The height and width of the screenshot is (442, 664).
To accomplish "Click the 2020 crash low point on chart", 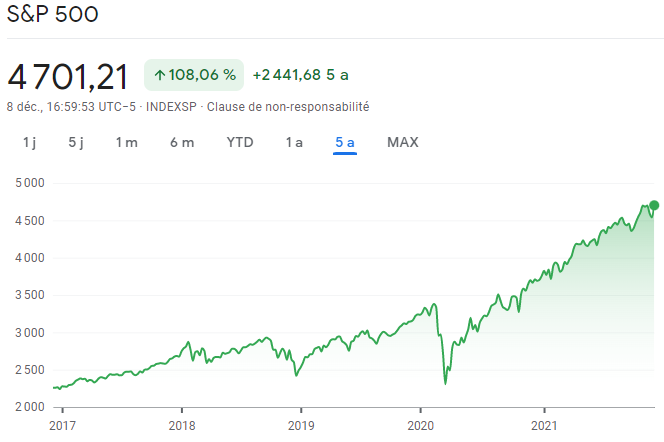I will click(445, 383).
